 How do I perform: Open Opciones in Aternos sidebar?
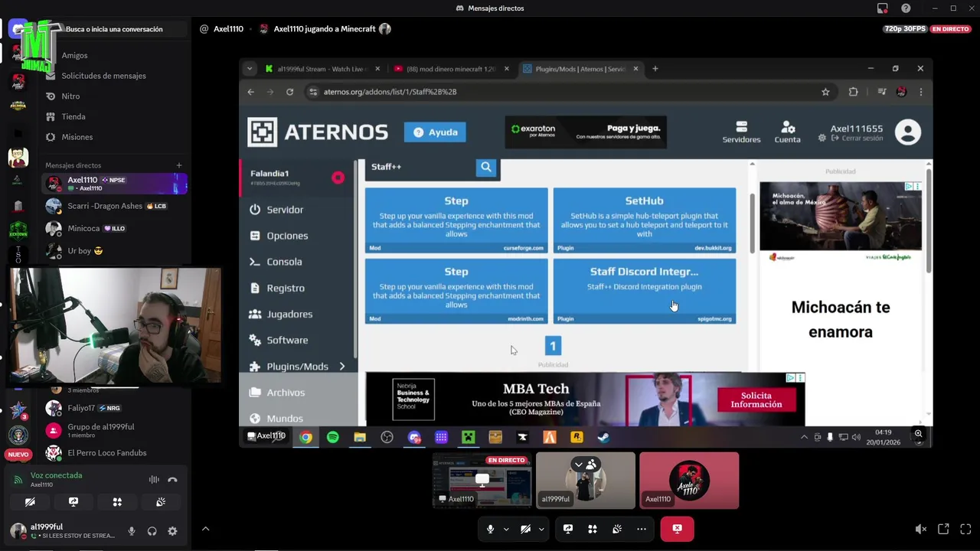(287, 236)
